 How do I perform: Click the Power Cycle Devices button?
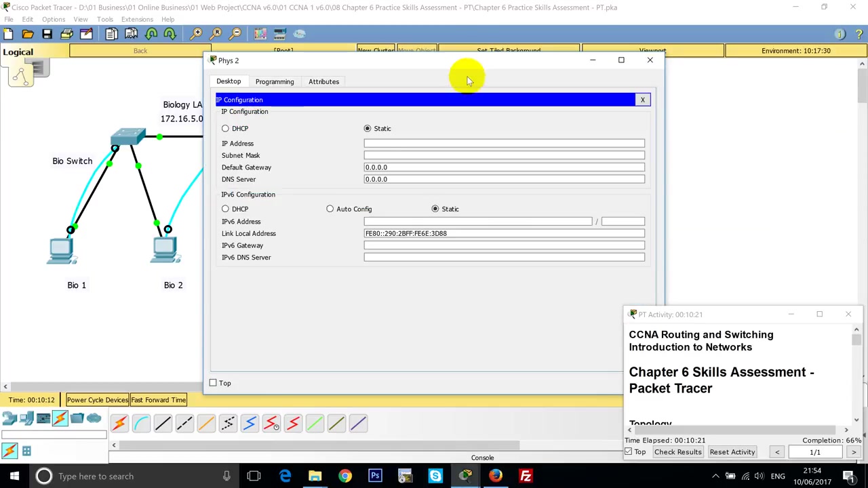click(x=97, y=400)
